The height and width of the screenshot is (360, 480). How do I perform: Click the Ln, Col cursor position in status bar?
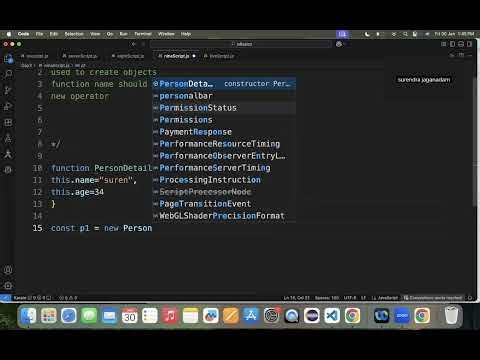click(297, 298)
